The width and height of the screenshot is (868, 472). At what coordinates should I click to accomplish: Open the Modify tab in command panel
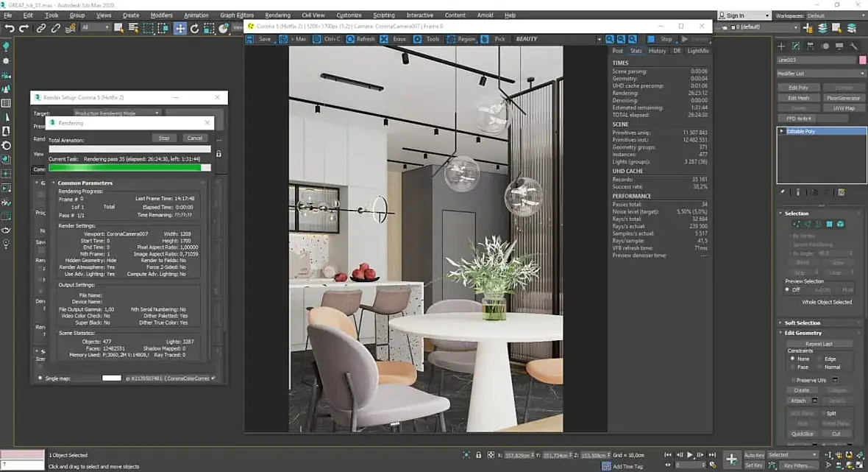click(x=795, y=46)
